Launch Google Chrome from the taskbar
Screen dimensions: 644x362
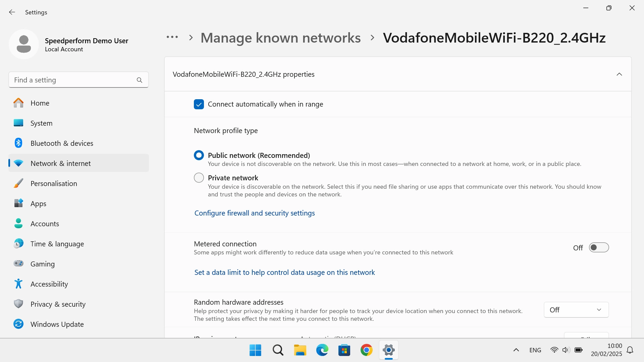pos(366,350)
